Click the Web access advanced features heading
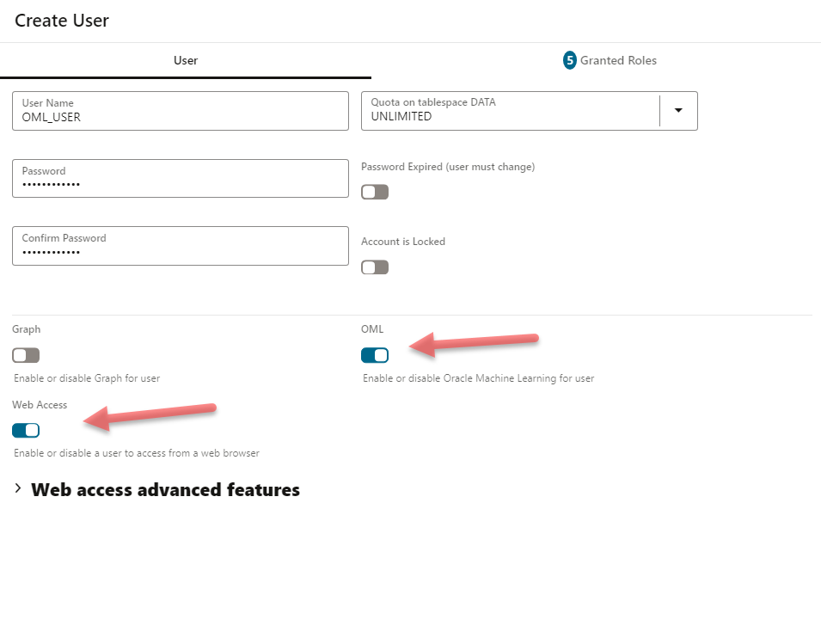 tap(165, 489)
